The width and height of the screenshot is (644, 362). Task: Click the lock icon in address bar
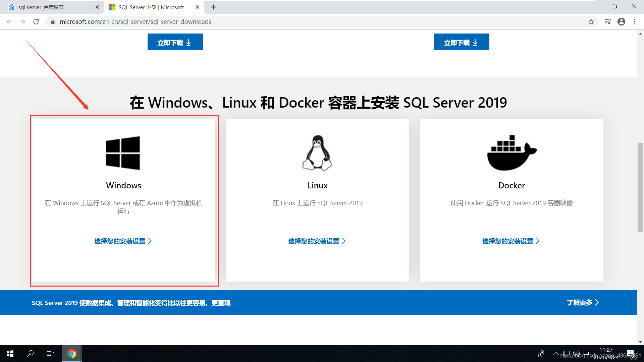click(53, 22)
